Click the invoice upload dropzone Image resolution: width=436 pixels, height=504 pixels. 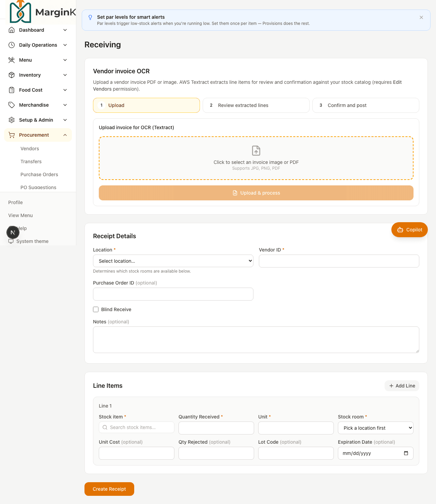[256, 158]
